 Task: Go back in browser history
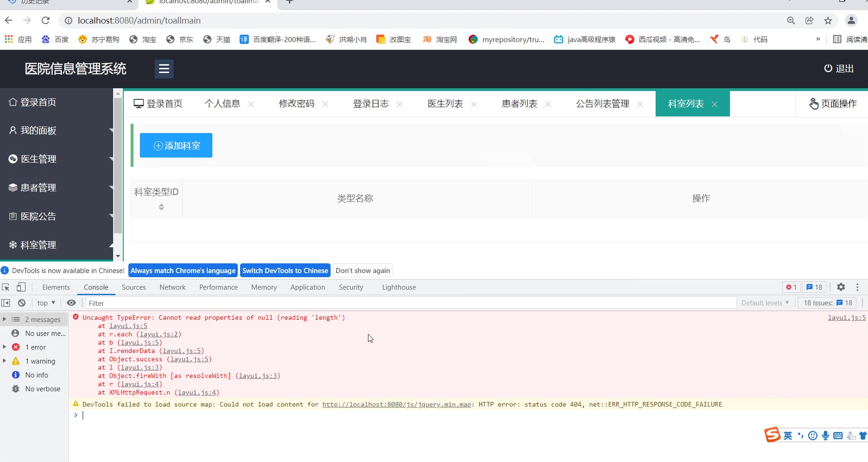click(8, 20)
